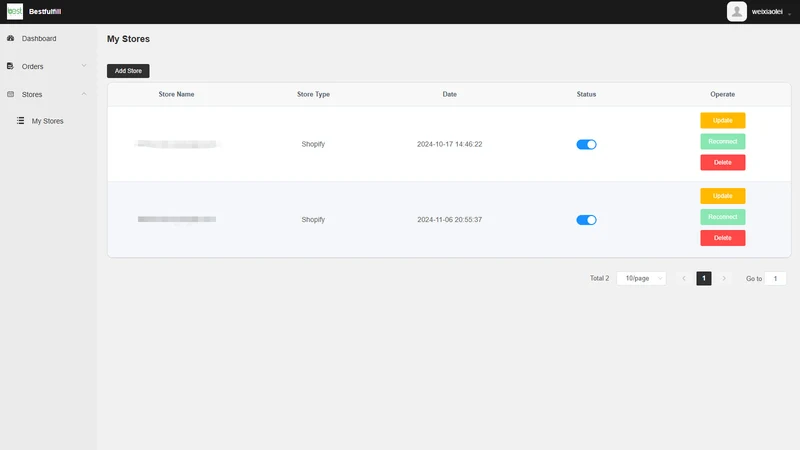Reconnect the store dated 2024-10-17

coord(722,141)
